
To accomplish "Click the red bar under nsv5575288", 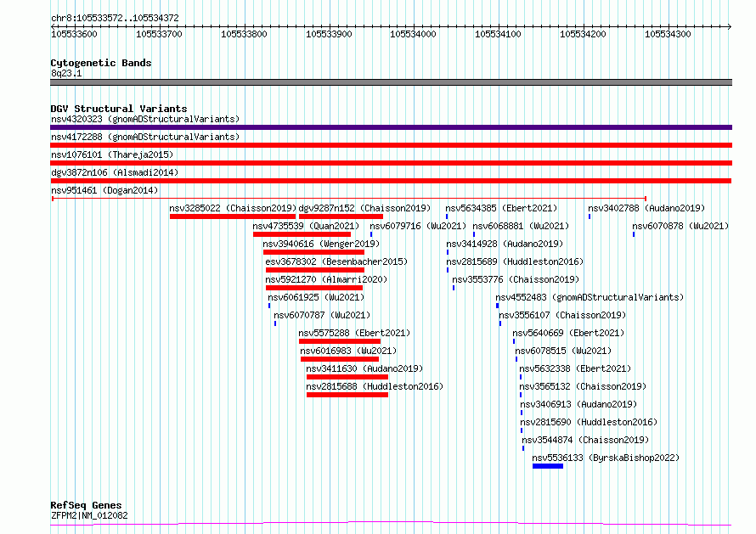I will [340, 341].
